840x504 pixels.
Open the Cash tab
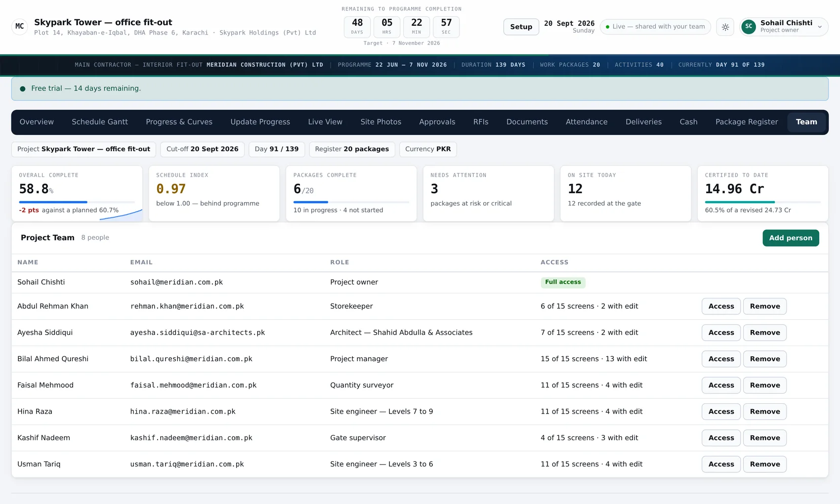(x=688, y=122)
